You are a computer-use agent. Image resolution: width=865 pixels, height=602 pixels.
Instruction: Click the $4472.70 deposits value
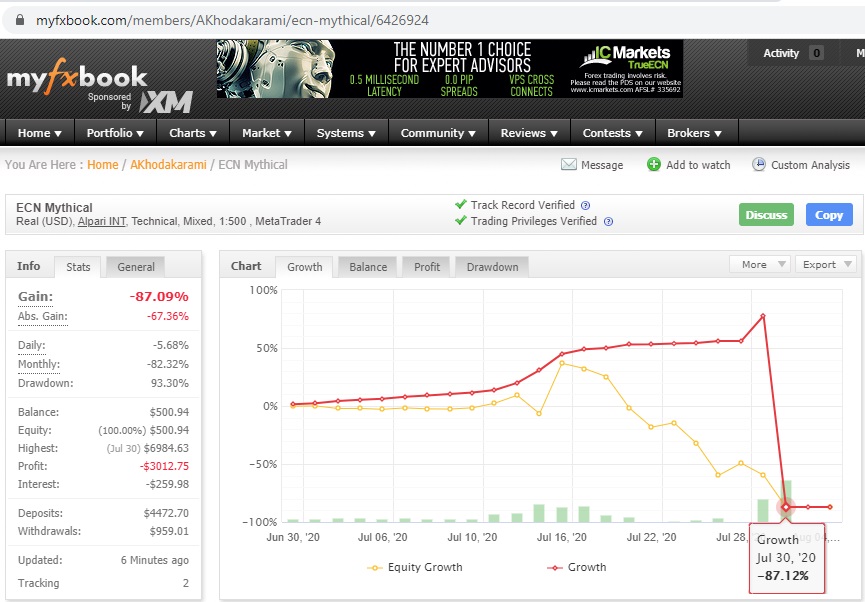[166, 513]
